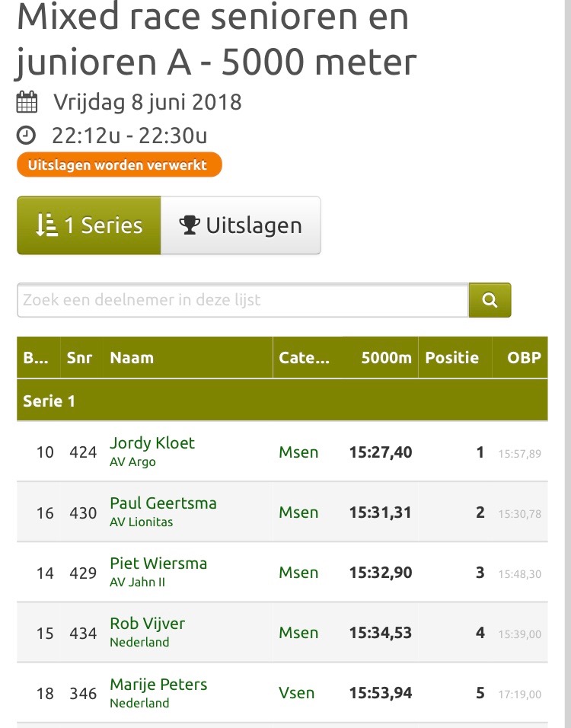Open Paul Geertsma's profile link
571x728 pixels.
tap(164, 503)
